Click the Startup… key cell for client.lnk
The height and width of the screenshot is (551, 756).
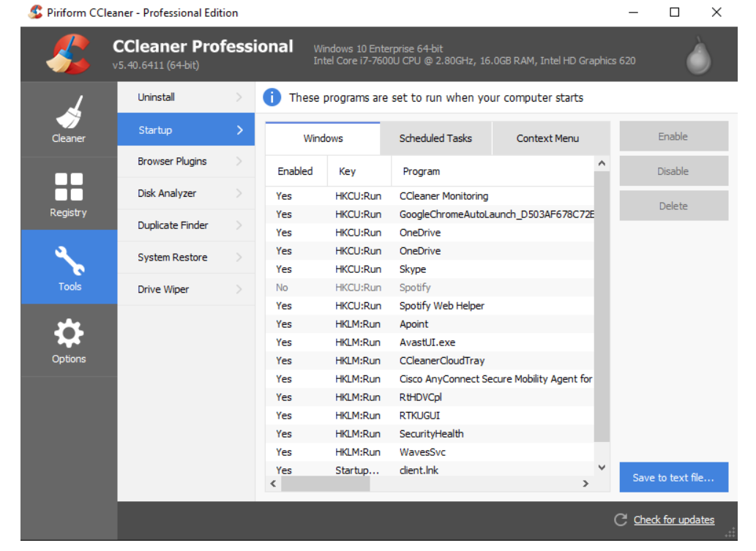(x=357, y=471)
